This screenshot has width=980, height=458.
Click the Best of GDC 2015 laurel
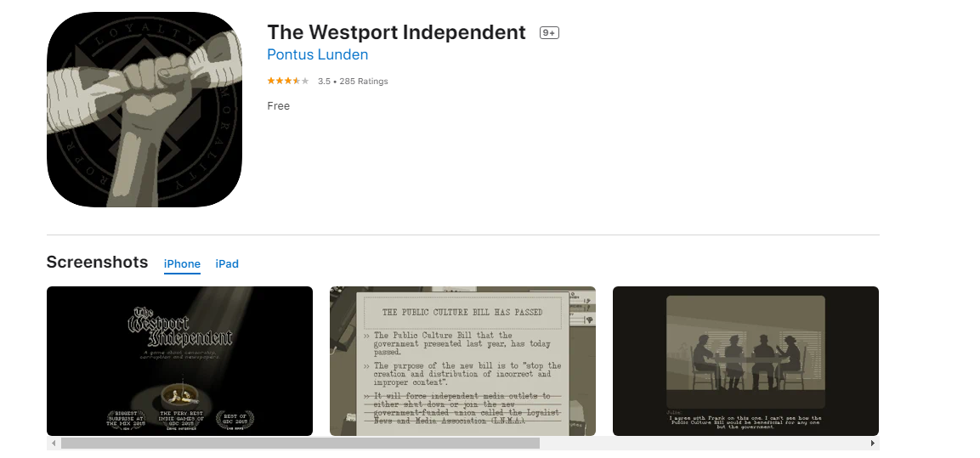point(235,419)
